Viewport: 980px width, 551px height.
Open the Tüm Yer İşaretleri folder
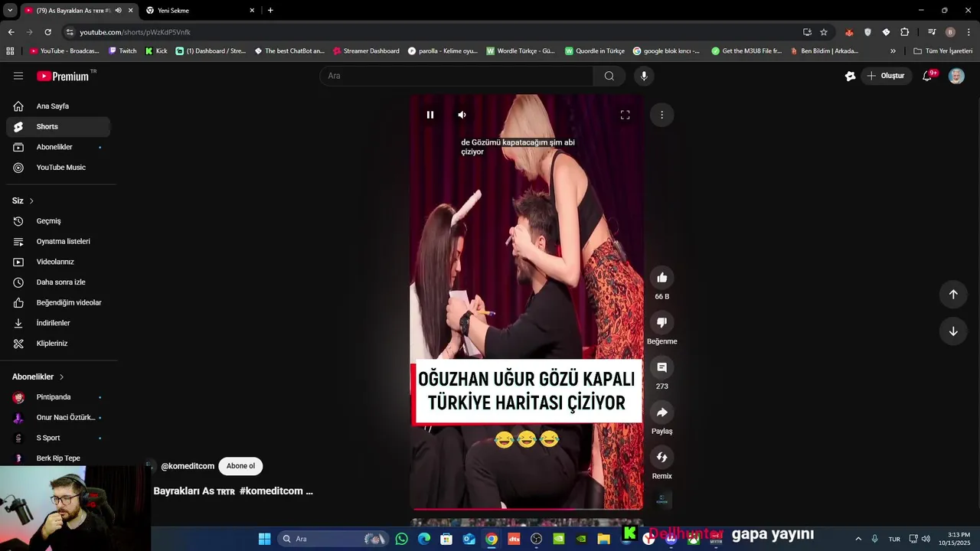click(942, 51)
